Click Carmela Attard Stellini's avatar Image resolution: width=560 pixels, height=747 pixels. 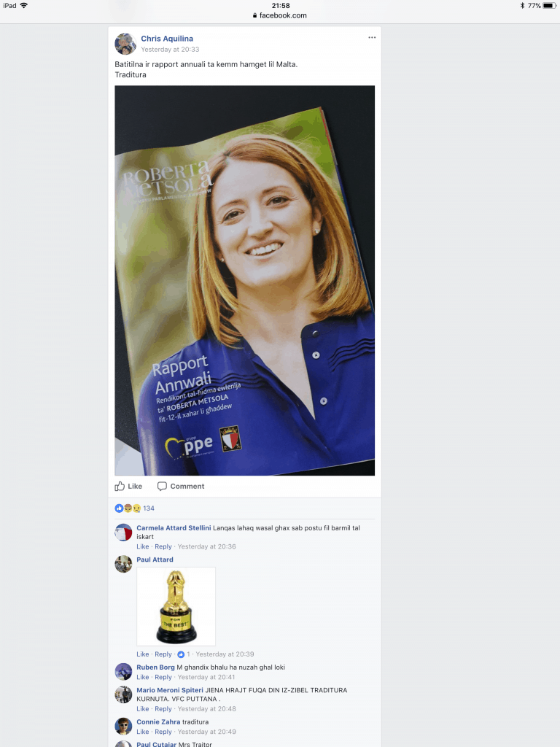point(123,532)
